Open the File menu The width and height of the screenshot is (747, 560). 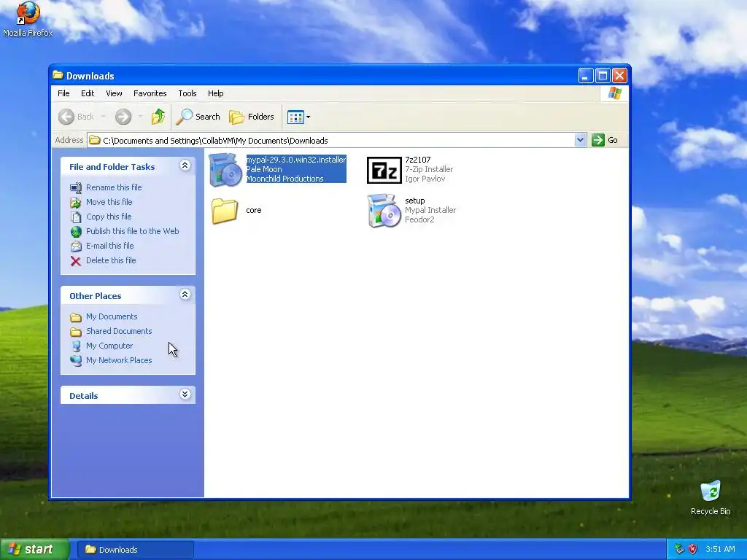coord(64,93)
